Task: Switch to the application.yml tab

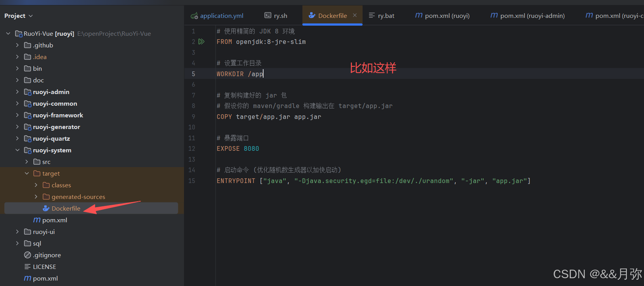Action: click(x=217, y=16)
